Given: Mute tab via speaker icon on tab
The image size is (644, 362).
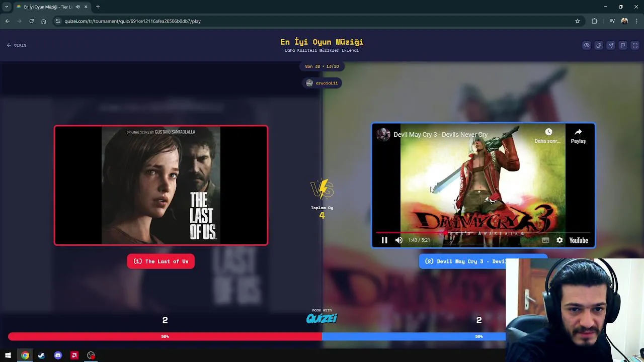Looking at the screenshot, I should pos(77,7).
